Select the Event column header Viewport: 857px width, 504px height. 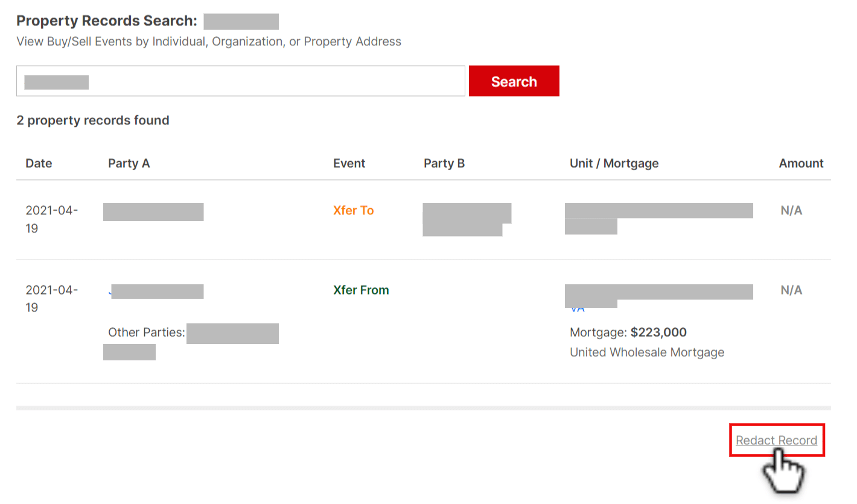pyautogui.click(x=349, y=163)
